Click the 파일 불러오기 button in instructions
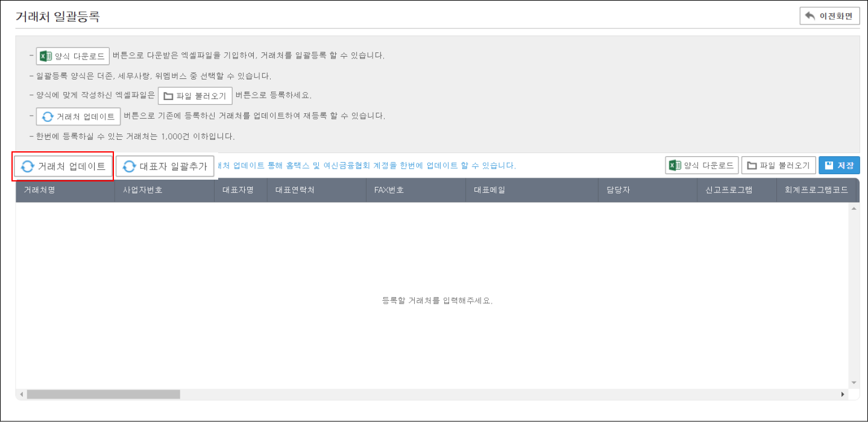868x422 pixels. (195, 96)
